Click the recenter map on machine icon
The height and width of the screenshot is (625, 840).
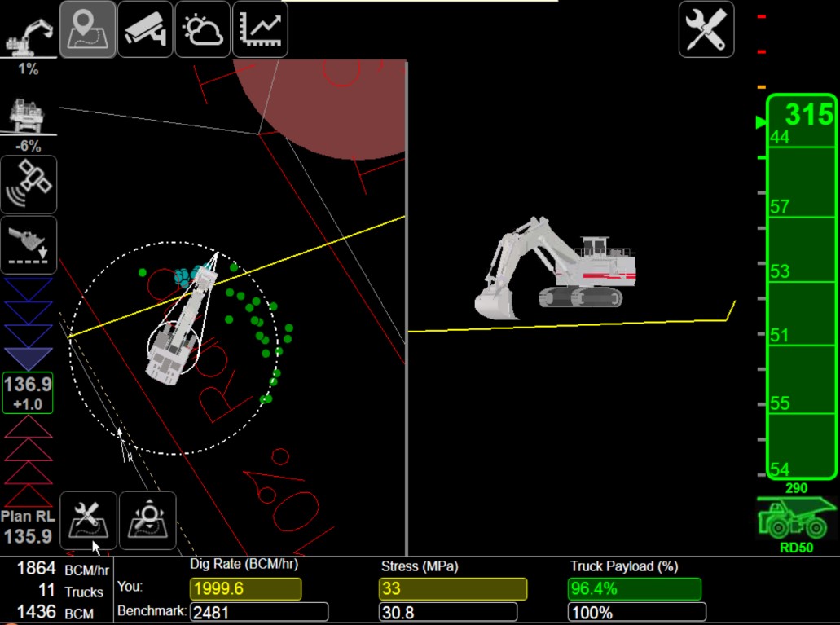tap(147, 521)
